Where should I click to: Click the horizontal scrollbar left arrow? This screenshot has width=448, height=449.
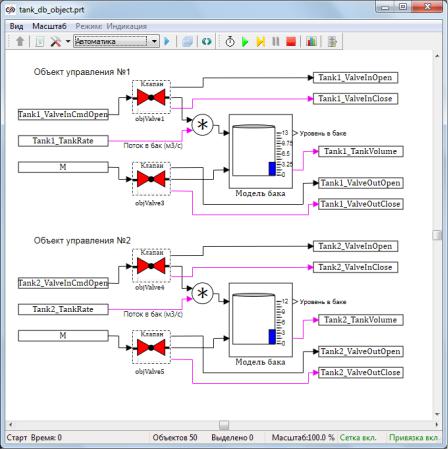click(x=11, y=425)
